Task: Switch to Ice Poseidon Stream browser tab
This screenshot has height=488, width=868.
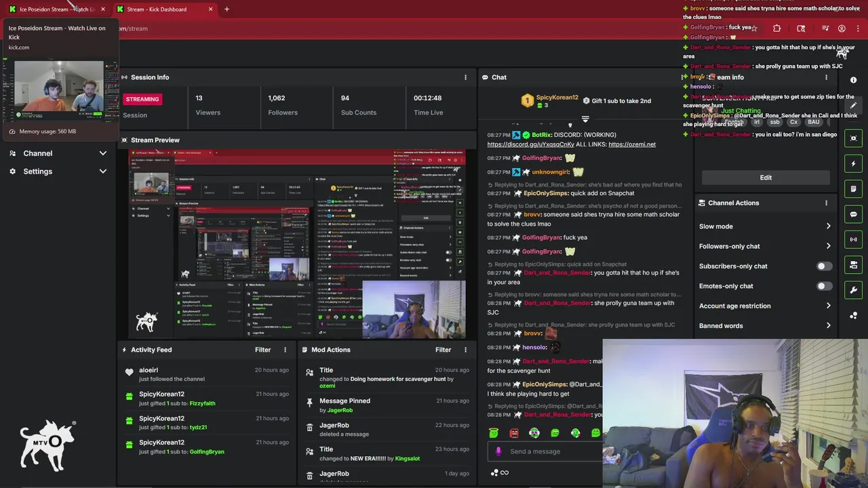Action: tap(57, 9)
